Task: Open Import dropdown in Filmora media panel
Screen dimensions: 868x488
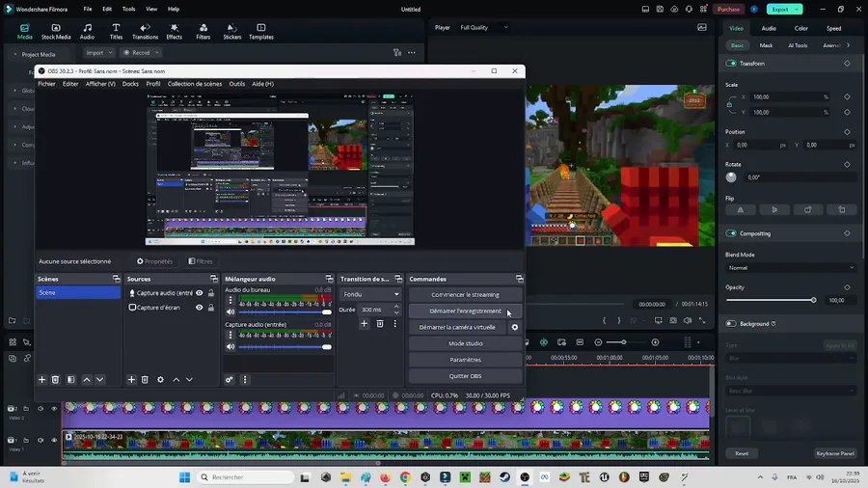Action: 99,53
